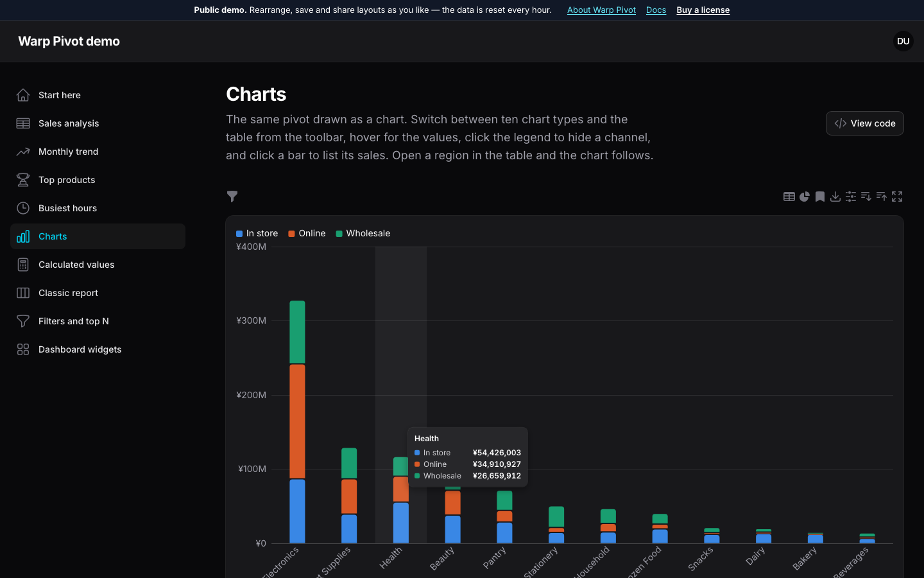Viewport: 924px width, 578px height.
Task: Click the Charts page heading
Action: pos(256,94)
